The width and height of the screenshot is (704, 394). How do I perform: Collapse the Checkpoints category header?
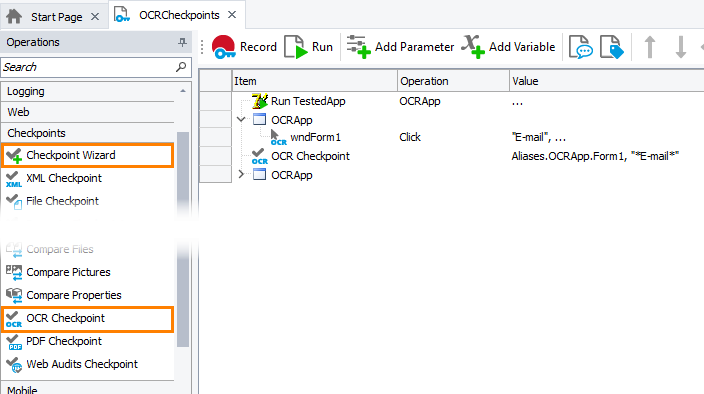[x=88, y=133]
